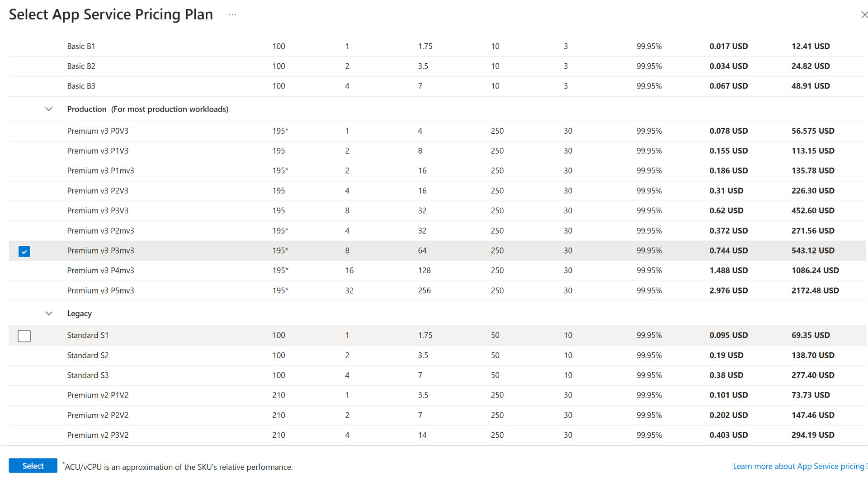Pick the Basic B3 plan row
Screen dimensions: 868x477
point(81,86)
